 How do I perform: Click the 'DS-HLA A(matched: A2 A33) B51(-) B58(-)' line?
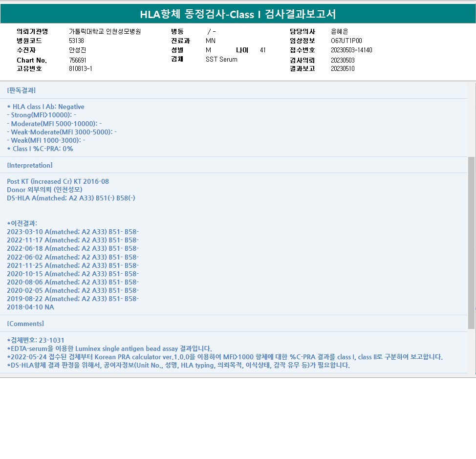coord(71,198)
